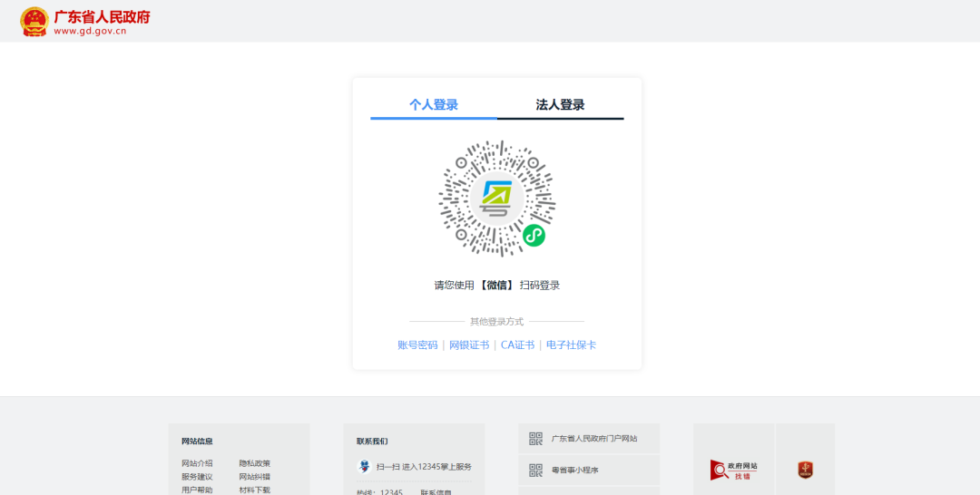The height and width of the screenshot is (495, 980).
Task: Click the green mini-program badge on QR code
Action: pos(534,236)
